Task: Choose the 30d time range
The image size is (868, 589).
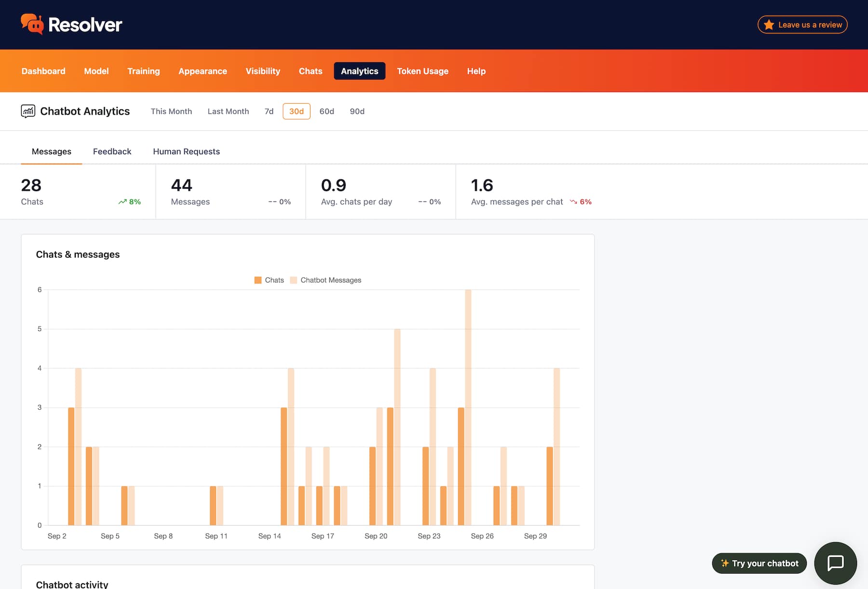Action: pos(297,111)
